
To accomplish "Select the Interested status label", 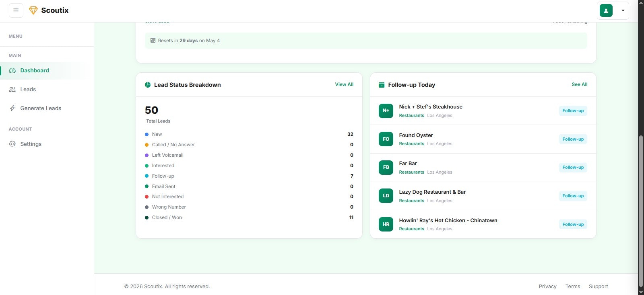I will pos(163,166).
